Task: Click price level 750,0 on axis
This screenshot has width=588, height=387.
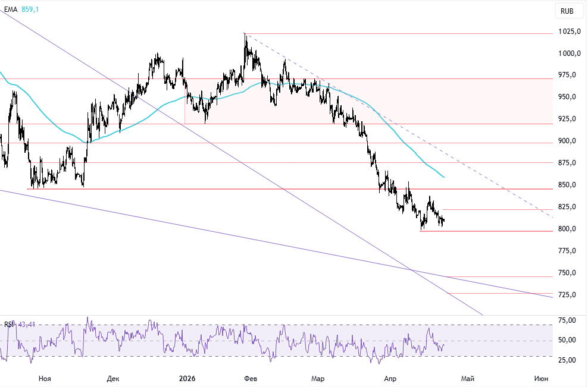Action: (567, 273)
